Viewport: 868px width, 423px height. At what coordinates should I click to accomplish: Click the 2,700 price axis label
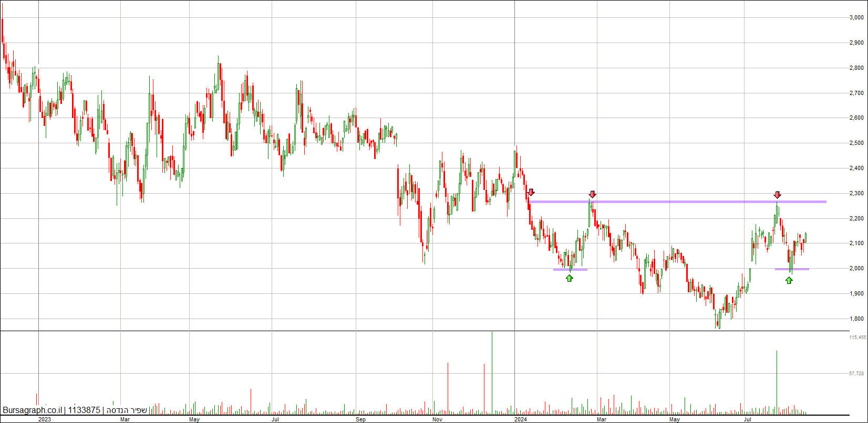pyautogui.click(x=856, y=93)
